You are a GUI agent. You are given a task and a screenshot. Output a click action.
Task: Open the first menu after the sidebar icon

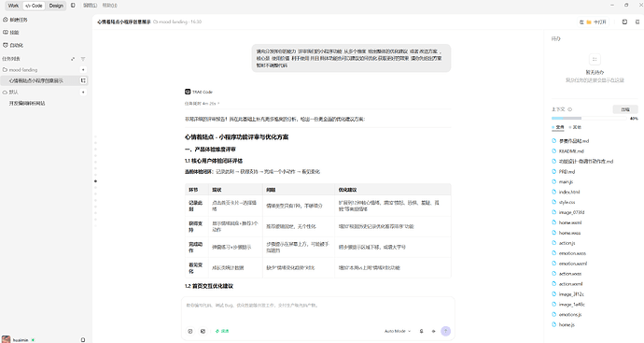[90, 6]
